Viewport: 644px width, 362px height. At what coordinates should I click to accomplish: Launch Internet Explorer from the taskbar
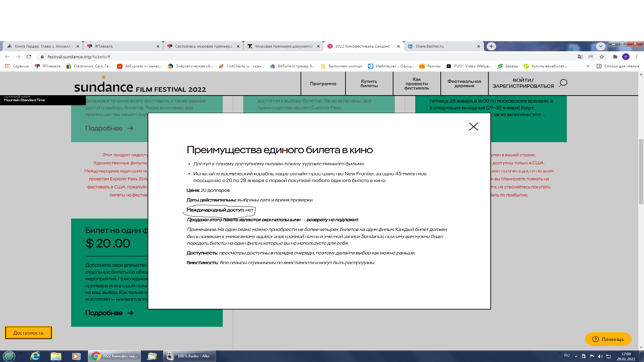[x=35, y=356]
